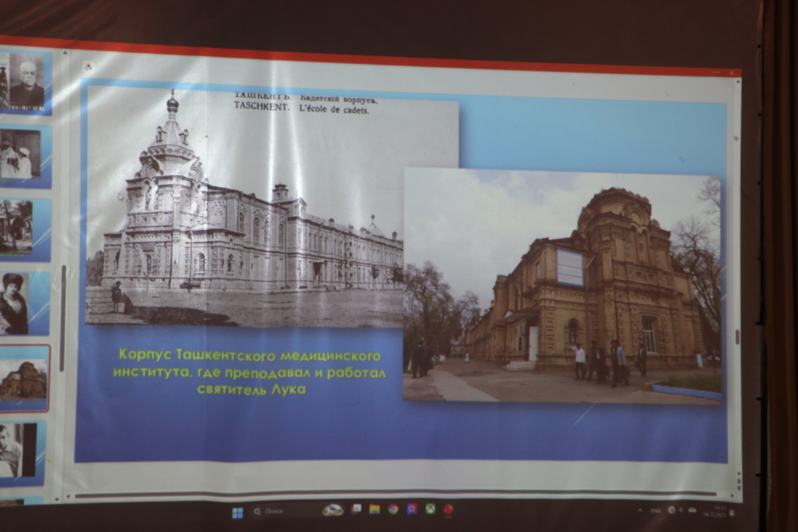The width and height of the screenshot is (798, 532).
Task: Open the purple app taskbar icon
Action: coord(412,509)
